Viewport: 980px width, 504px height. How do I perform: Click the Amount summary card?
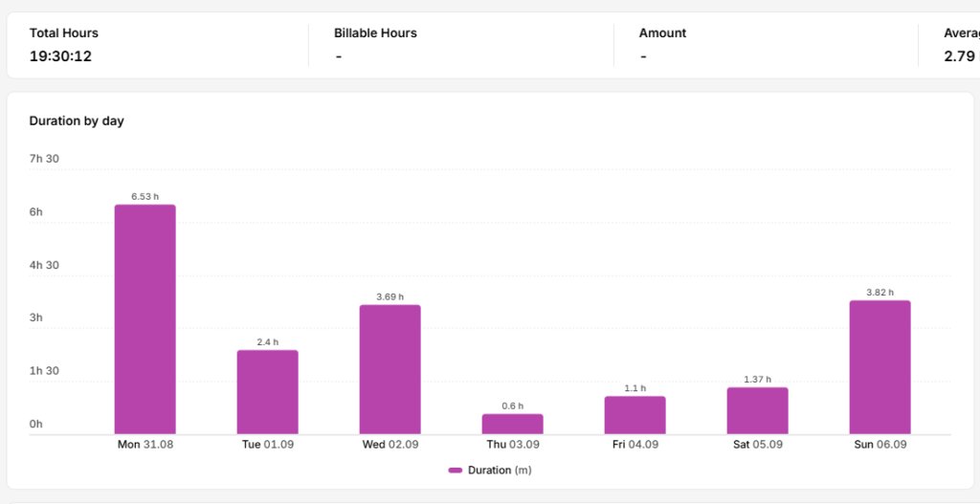click(767, 45)
